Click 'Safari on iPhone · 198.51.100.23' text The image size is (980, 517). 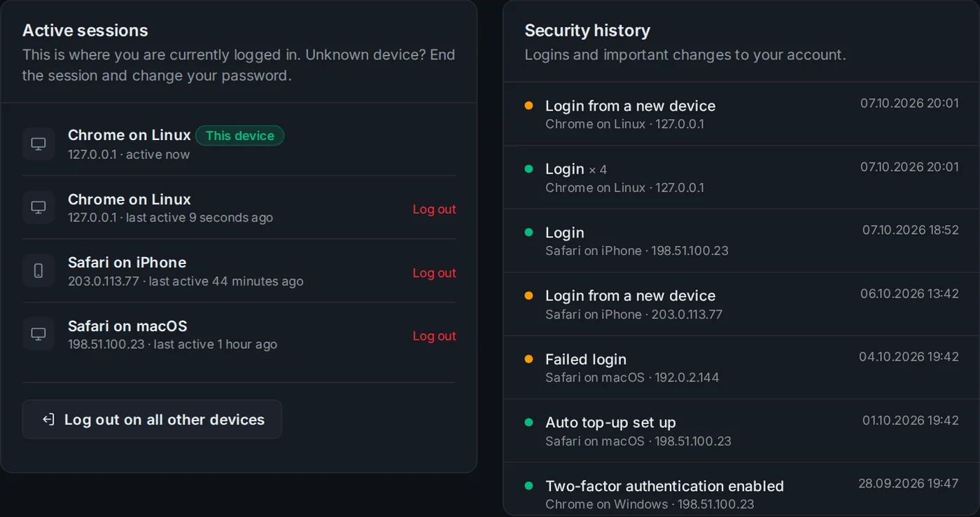click(x=637, y=251)
